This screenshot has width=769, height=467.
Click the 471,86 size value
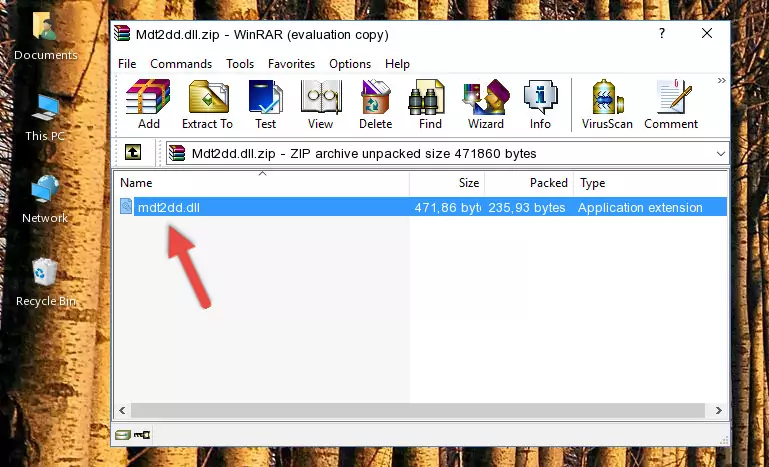pos(447,208)
